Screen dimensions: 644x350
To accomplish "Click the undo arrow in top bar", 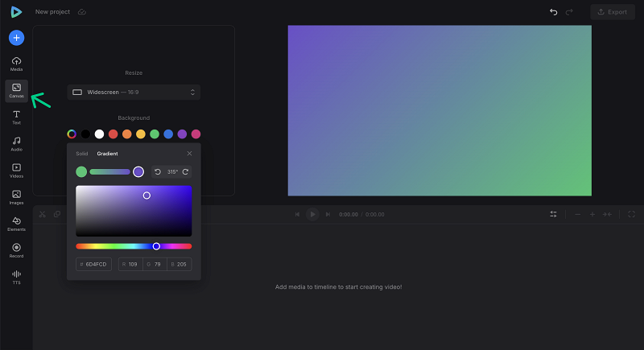I will [x=554, y=12].
